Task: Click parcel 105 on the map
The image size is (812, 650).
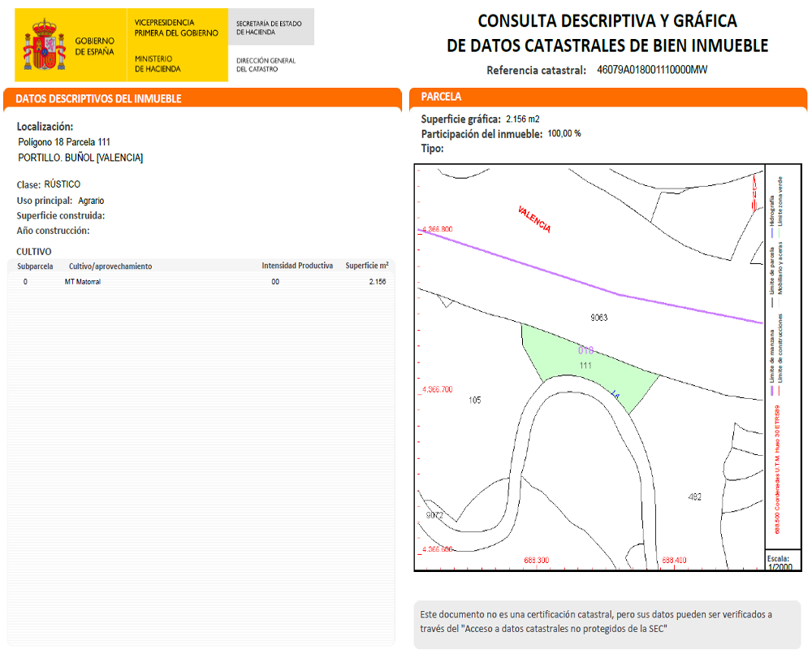Action: coord(475,400)
